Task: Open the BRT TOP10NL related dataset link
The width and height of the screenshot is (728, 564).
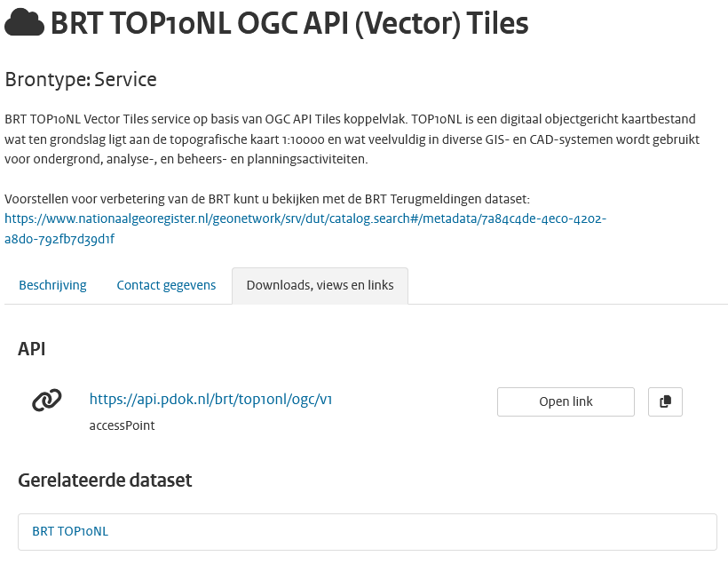Action: click(x=69, y=531)
